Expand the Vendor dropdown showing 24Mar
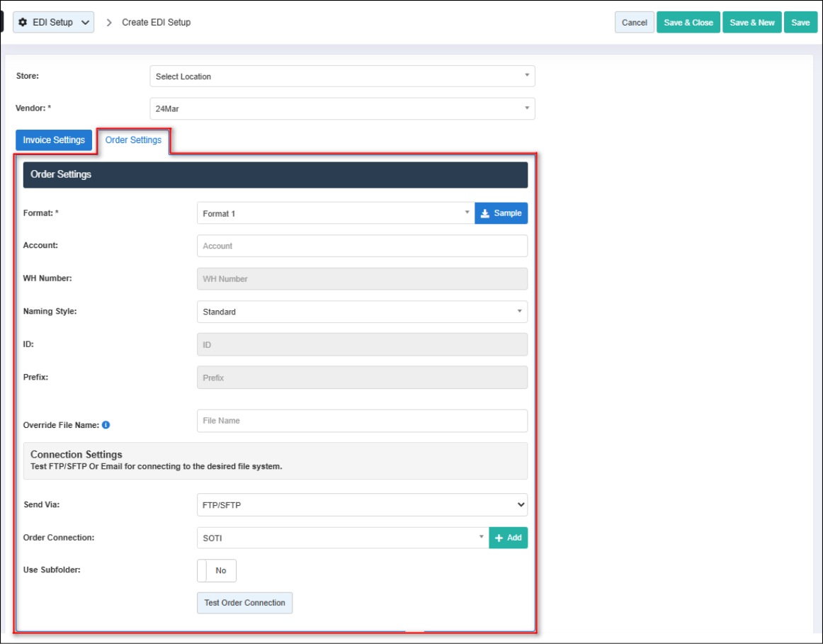The width and height of the screenshot is (823, 644). (342, 109)
